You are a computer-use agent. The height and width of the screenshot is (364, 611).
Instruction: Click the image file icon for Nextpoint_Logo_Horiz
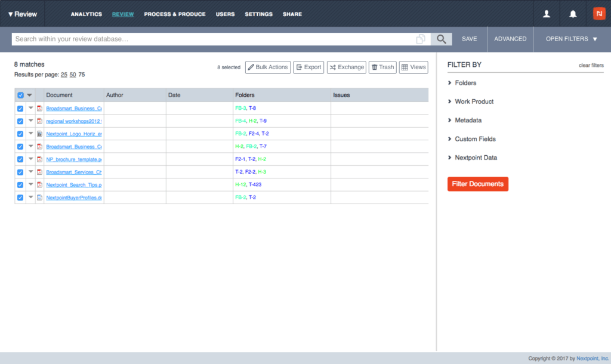pyautogui.click(x=40, y=134)
